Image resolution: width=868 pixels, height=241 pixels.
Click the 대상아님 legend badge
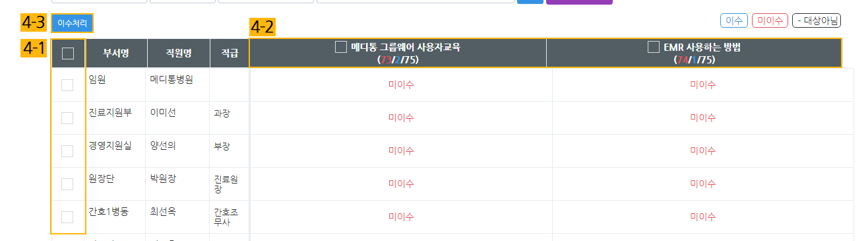tap(816, 20)
